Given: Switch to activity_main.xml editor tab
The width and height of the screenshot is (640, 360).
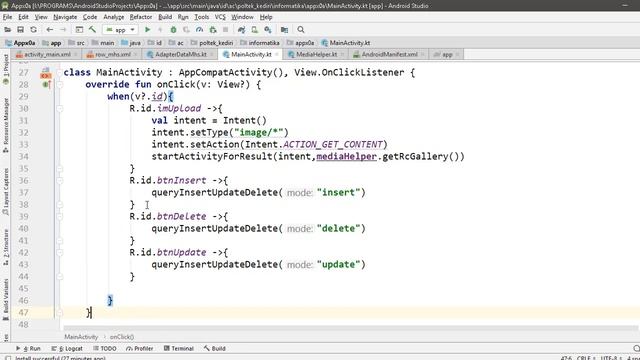Looking at the screenshot, I should (47, 54).
